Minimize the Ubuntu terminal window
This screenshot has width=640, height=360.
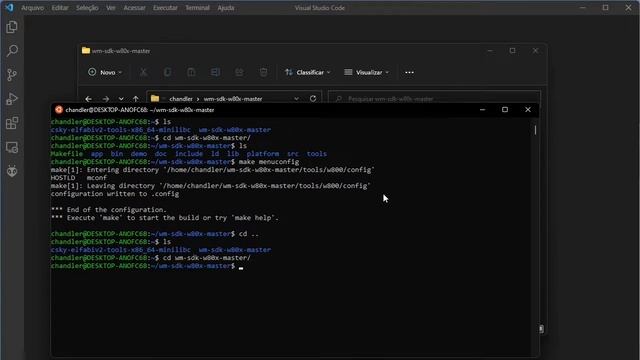click(482, 109)
